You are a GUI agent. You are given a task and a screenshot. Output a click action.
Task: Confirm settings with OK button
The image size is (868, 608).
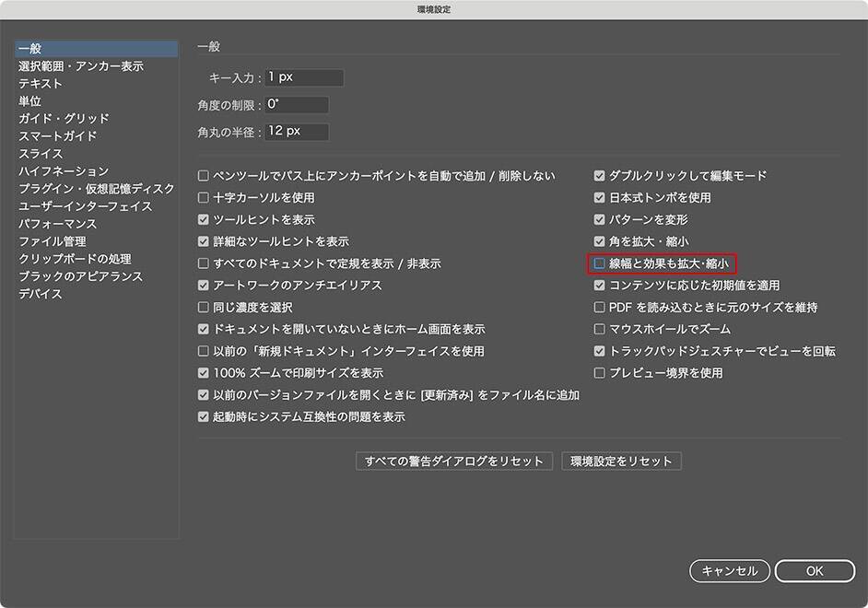tap(815, 571)
